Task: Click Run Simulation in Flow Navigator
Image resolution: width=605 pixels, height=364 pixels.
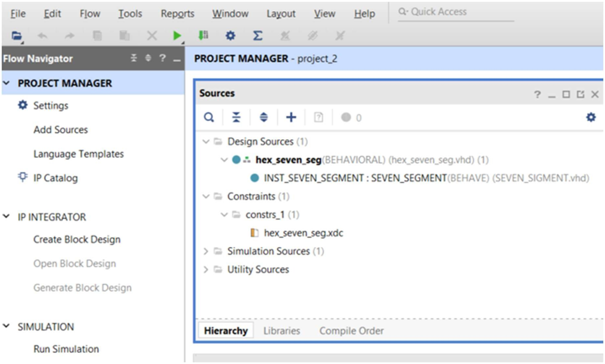Action: [x=66, y=349]
